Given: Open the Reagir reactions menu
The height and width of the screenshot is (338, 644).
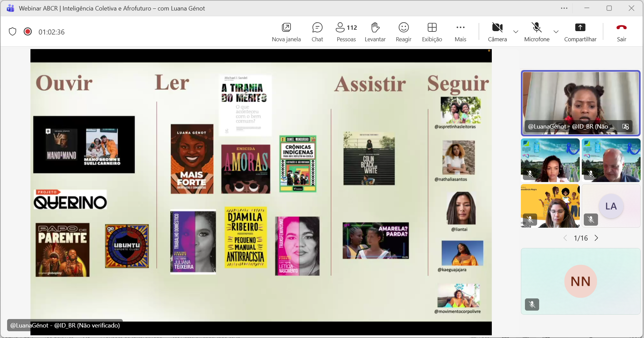Looking at the screenshot, I should click(404, 32).
